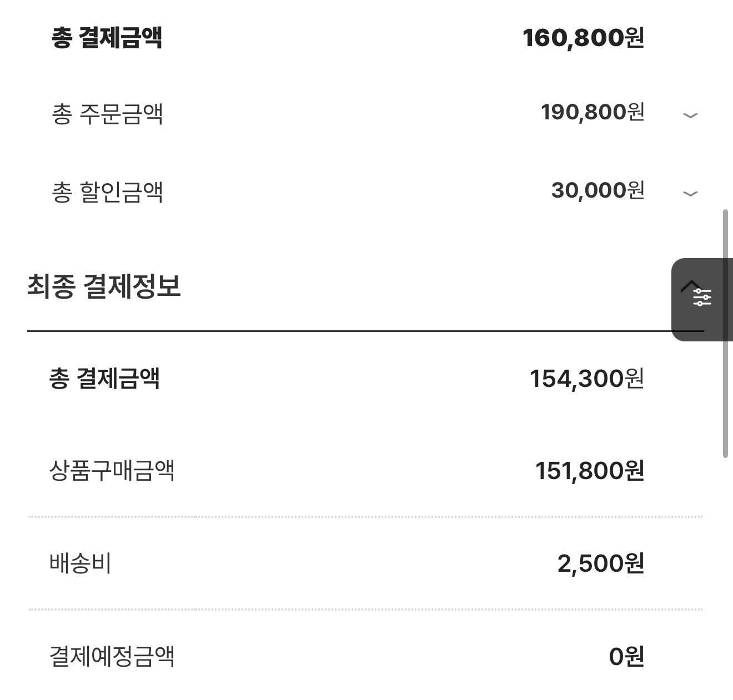733x700 pixels.
Task: Select the 상품구매금액 label
Action: click(x=112, y=471)
